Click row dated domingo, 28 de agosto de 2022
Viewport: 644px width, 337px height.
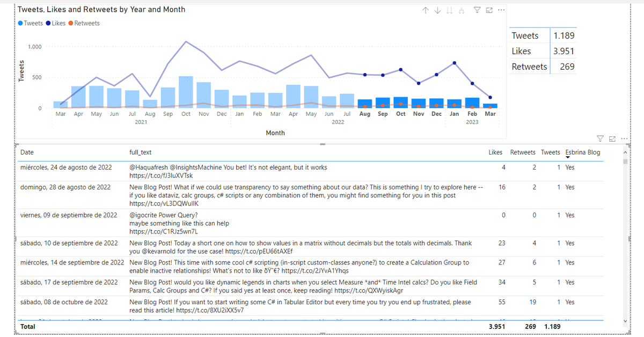click(310, 195)
